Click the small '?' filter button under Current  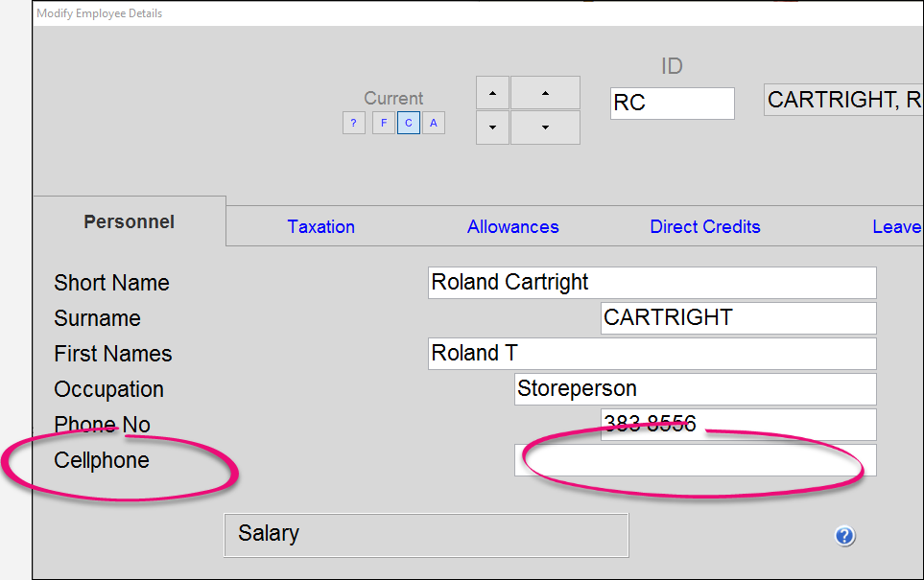(x=353, y=123)
